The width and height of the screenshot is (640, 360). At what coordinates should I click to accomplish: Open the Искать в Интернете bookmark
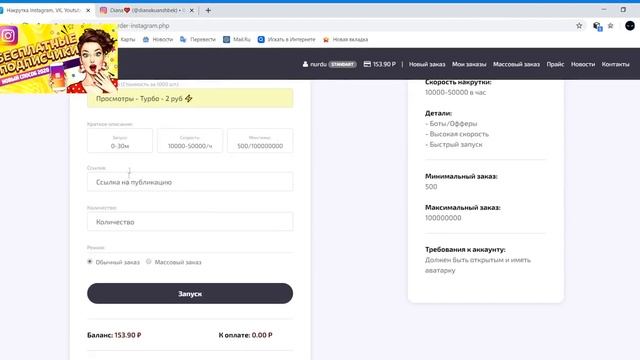287,40
